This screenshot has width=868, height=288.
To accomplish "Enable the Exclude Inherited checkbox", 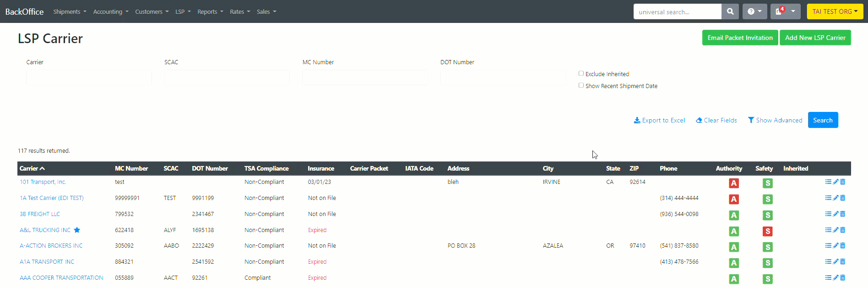I will click(x=581, y=73).
